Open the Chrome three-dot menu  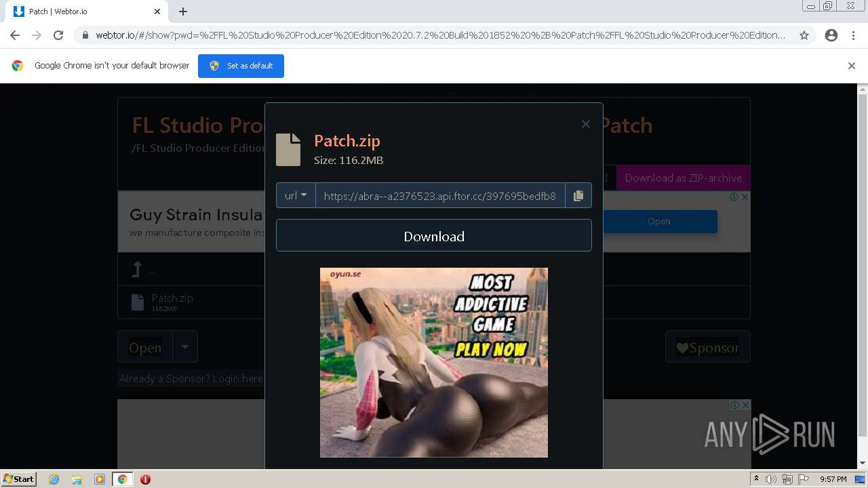tap(853, 35)
